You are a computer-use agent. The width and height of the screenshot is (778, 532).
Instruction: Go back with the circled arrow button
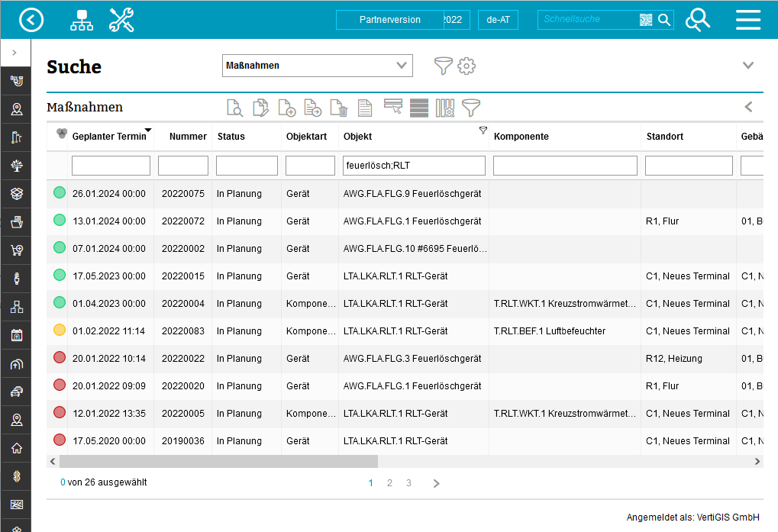tap(31, 20)
